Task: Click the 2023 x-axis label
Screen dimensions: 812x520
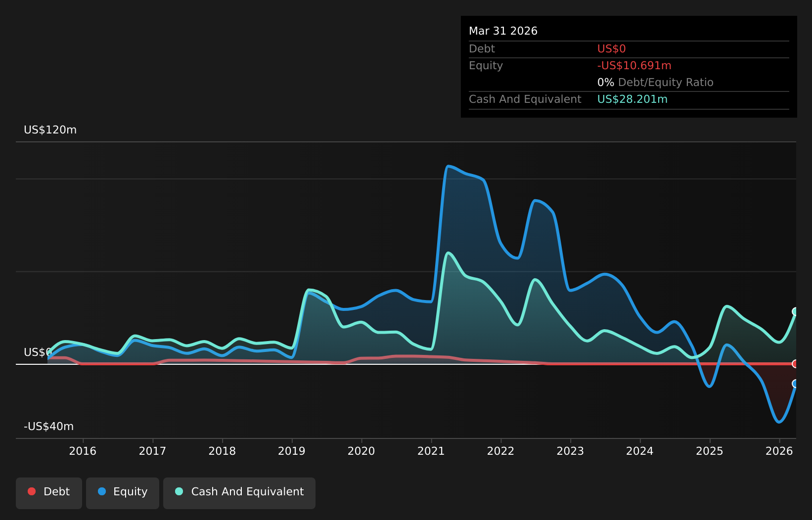Action: click(x=570, y=451)
